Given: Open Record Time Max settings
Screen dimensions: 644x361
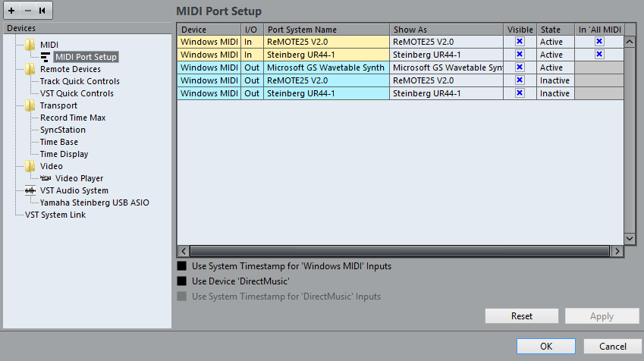Looking at the screenshot, I should click(x=73, y=118).
